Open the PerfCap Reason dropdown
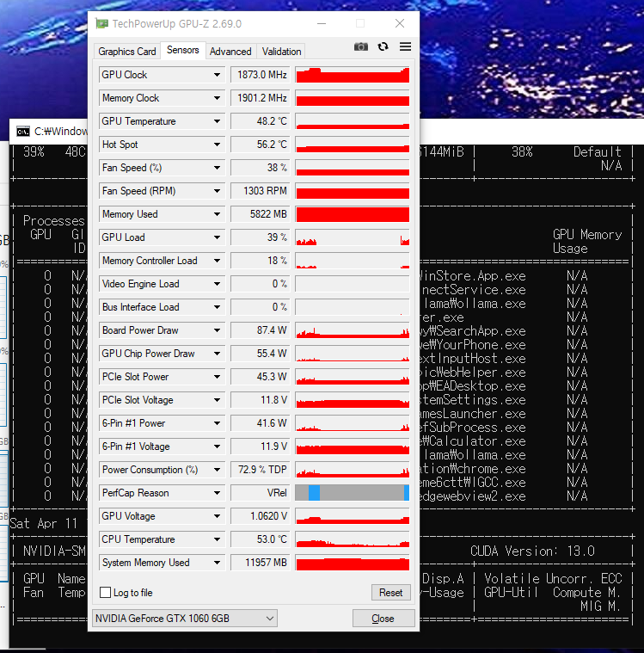Viewport: 644px width, 653px height. click(x=217, y=493)
